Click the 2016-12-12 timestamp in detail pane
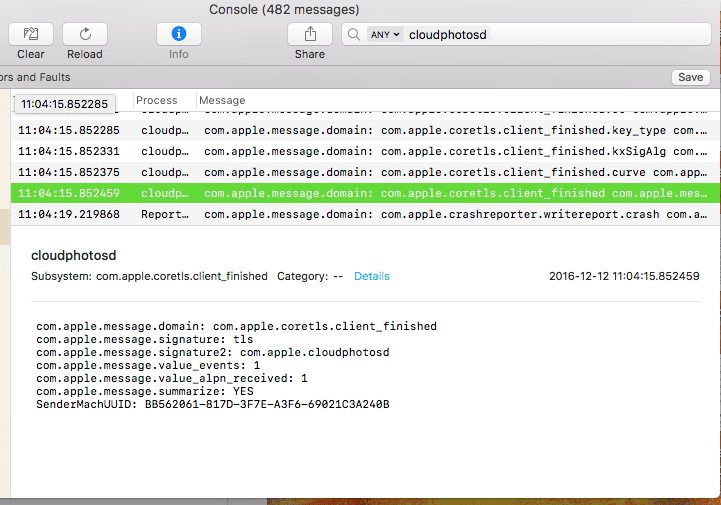 point(624,276)
